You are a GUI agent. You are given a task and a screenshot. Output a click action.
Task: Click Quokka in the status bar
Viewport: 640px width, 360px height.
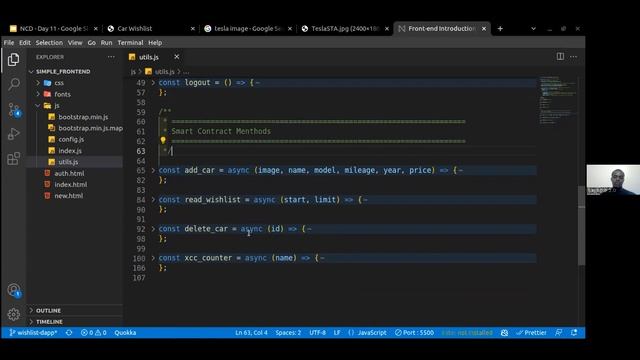(125, 333)
